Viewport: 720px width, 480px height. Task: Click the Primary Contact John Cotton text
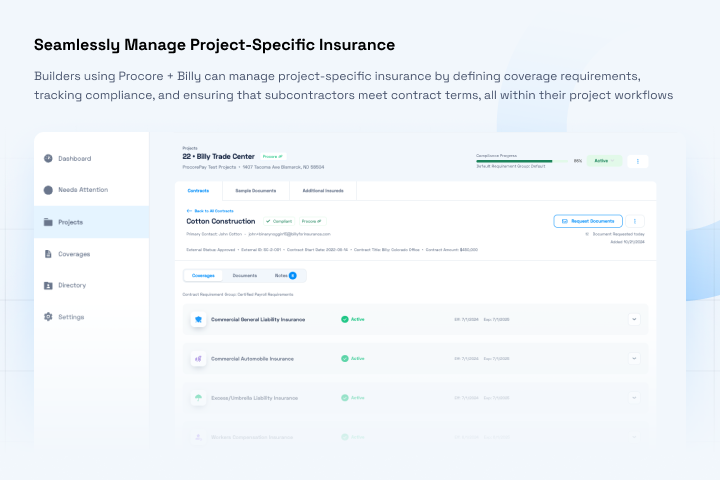coord(214,234)
